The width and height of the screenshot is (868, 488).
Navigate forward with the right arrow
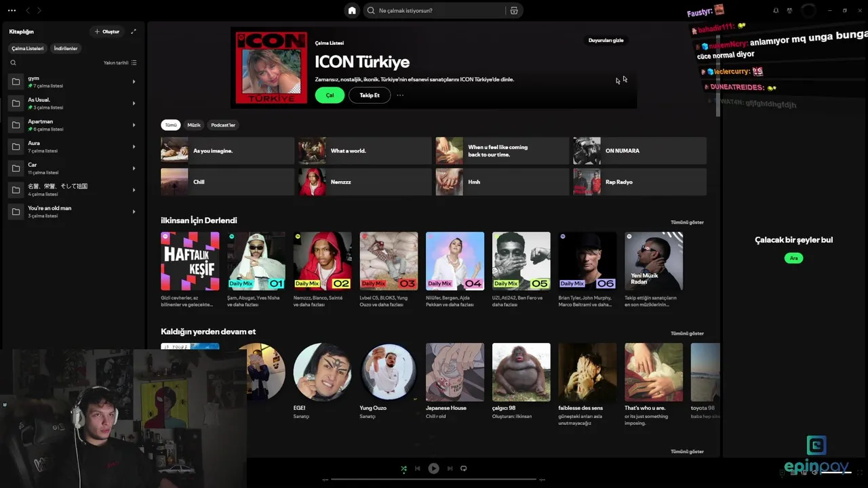pos(39,10)
